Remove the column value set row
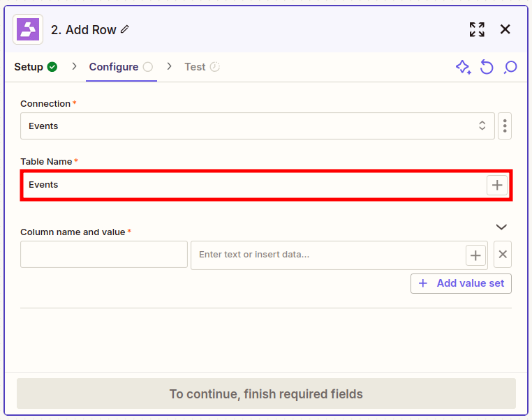This screenshot has width=532, height=420. 503,254
